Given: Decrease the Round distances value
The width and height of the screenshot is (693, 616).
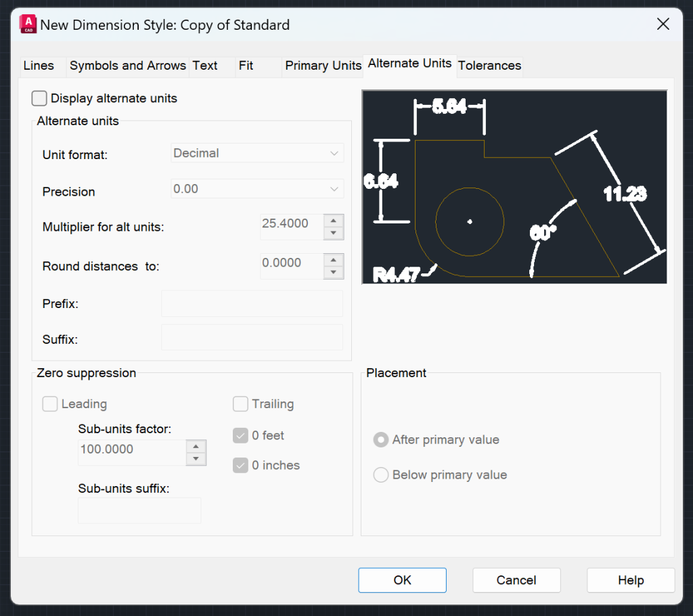Looking at the screenshot, I should (x=334, y=271).
